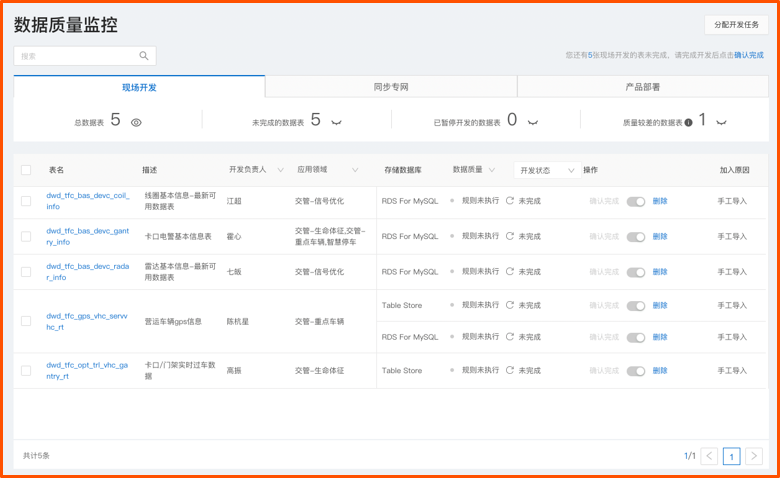
Task: Open table dwd_tfc_bas_devc_radar_info link
Action: coord(88,272)
